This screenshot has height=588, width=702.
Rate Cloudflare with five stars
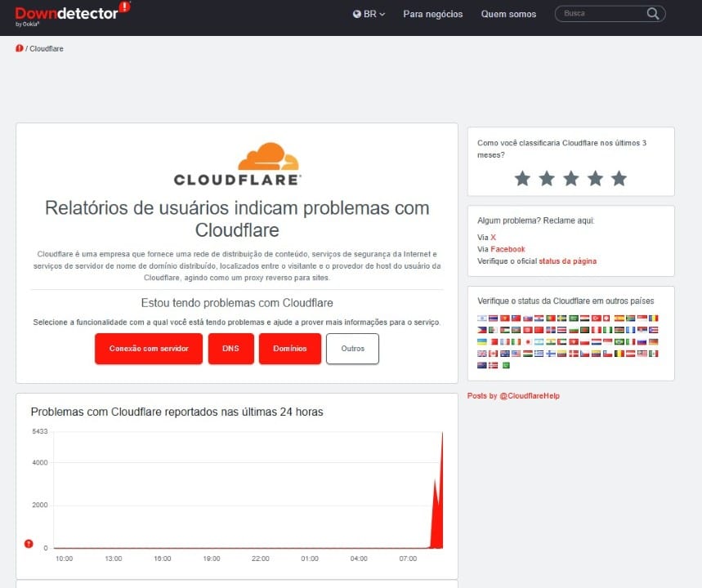click(x=619, y=178)
